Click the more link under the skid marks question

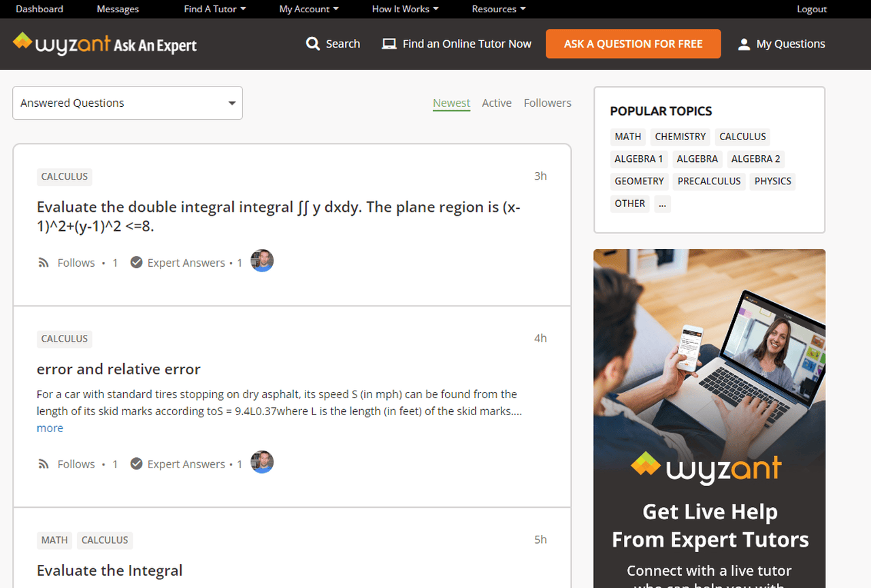pyautogui.click(x=50, y=427)
